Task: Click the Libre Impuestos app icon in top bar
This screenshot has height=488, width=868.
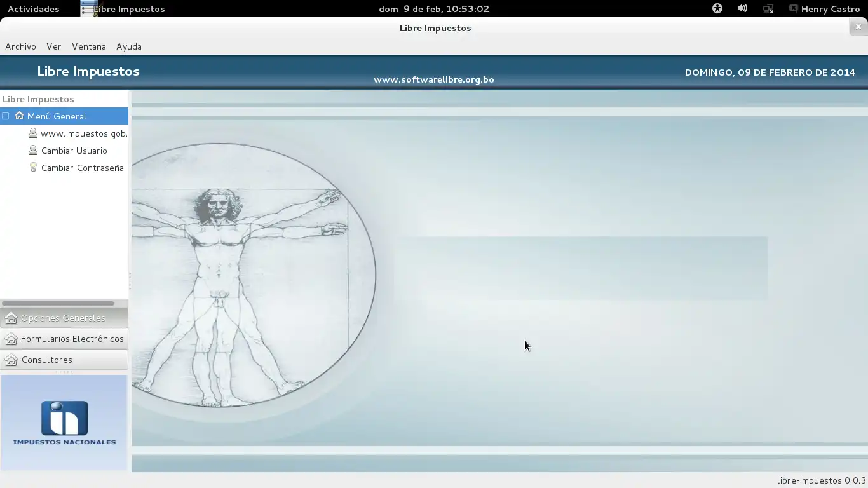Action: pyautogui.click(x=89, y=9)
